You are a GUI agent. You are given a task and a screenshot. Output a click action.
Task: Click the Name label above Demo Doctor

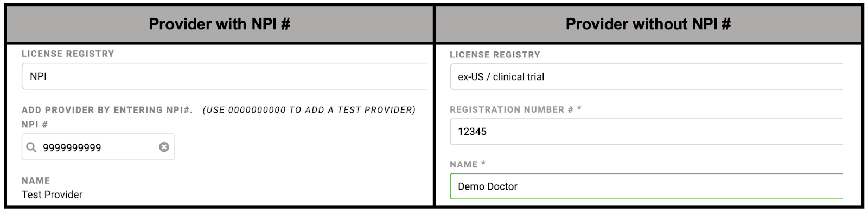[463, 164]
